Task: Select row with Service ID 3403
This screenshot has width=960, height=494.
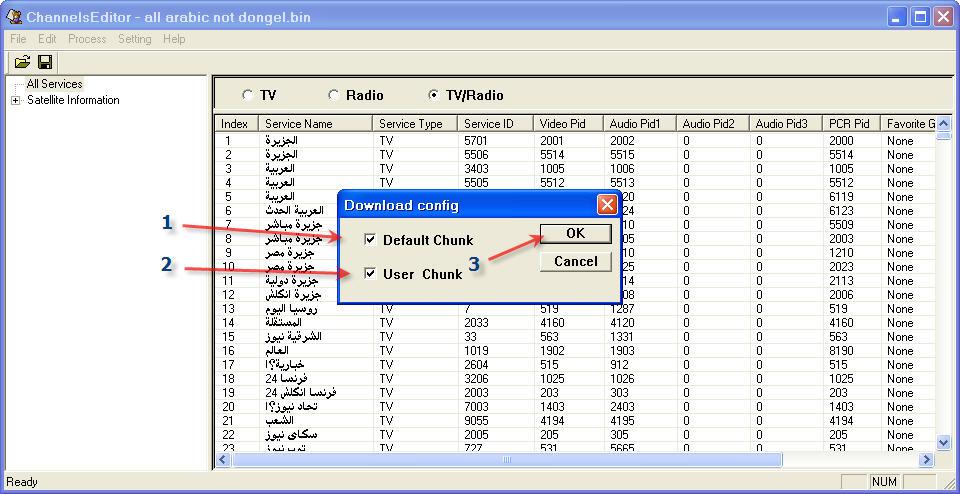Action: (576, 168)
